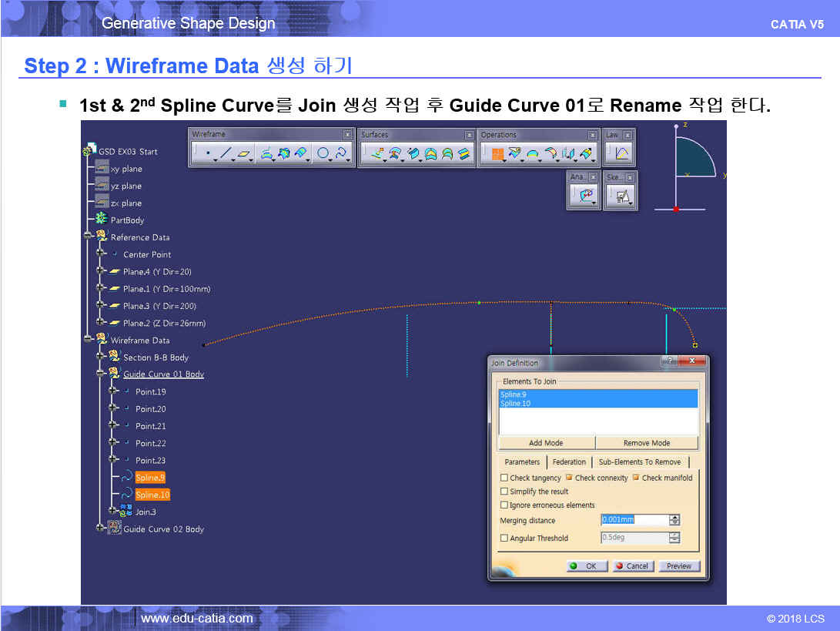The height and width of the screenshot is (631, 840).
Task: Toggle the Simplify the result checkbox
Action: [x=504, y=492]
